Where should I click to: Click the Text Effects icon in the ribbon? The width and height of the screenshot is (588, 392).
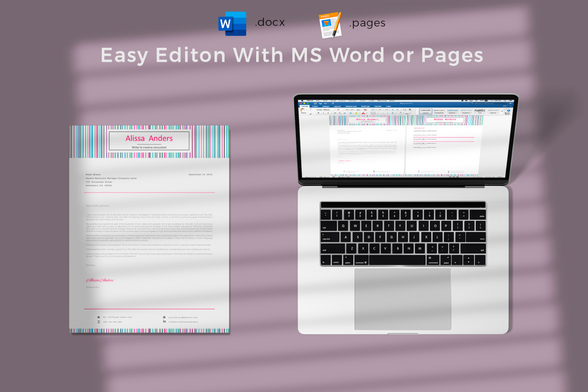click(351, 113)
